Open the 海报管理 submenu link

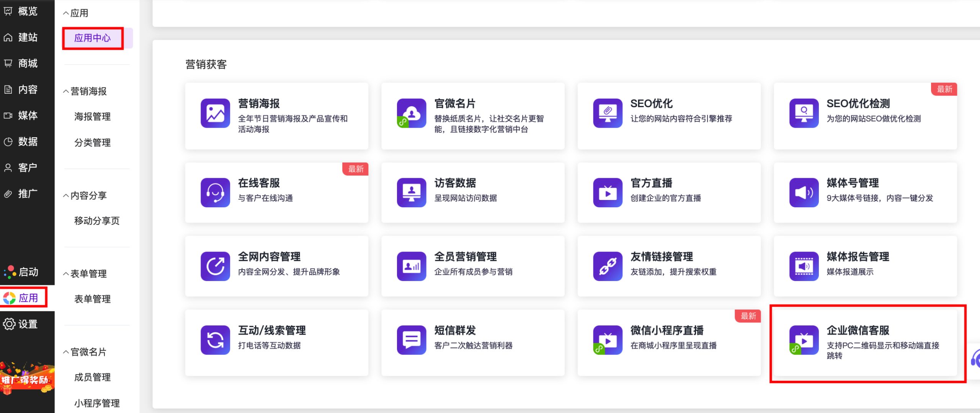pyautogui.click(x=93, y=117)
